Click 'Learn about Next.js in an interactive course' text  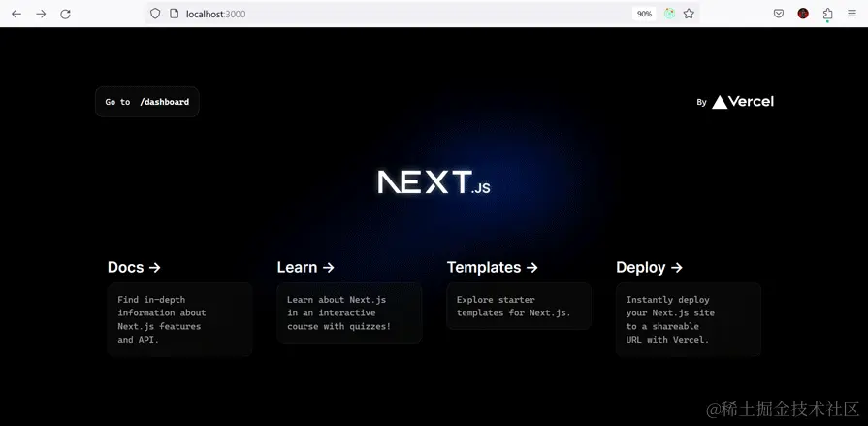(349, 313)
